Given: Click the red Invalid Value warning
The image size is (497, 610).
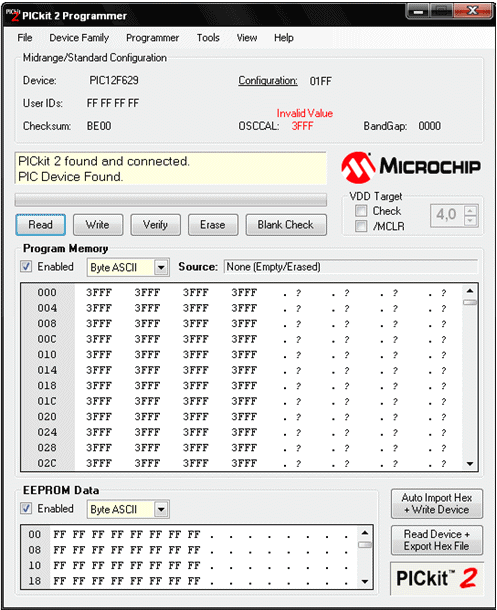Looking at the screenshot, I should [305, 113].
